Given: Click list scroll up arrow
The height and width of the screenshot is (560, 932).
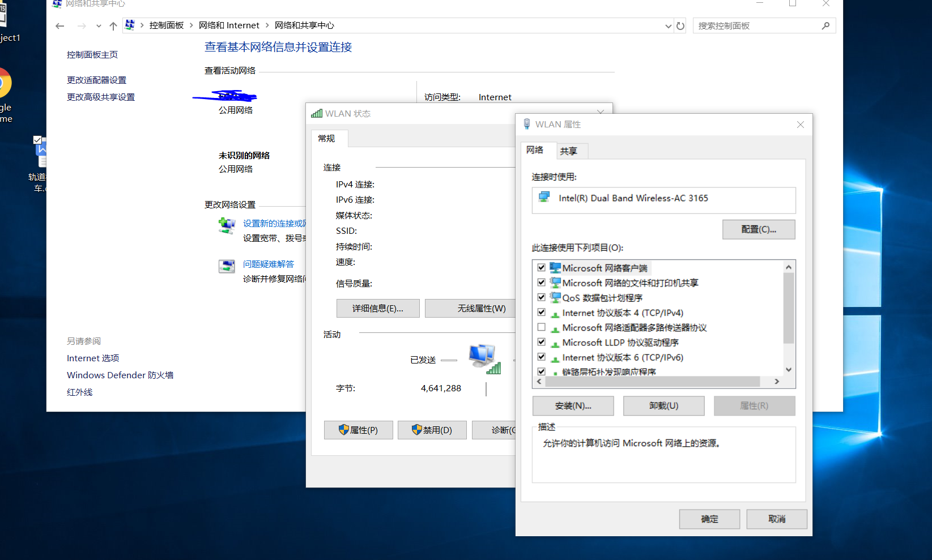Looking at the screenshot, I should (x=789, y=267).
